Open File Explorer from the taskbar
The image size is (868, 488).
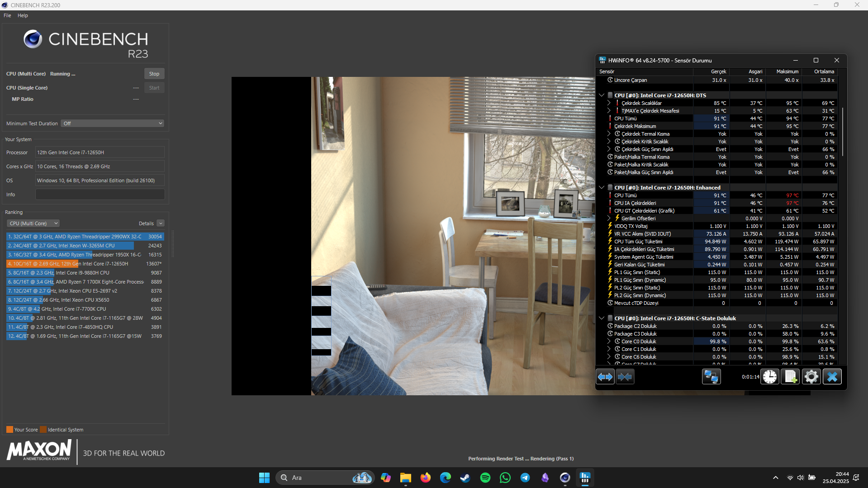[x=406, y=478]
